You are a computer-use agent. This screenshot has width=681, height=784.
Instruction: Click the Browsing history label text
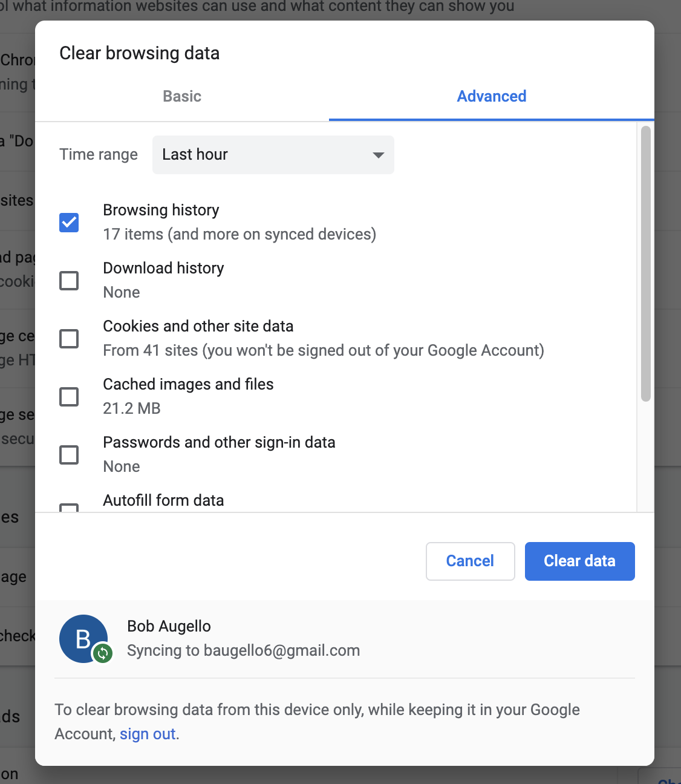[161, 210]
